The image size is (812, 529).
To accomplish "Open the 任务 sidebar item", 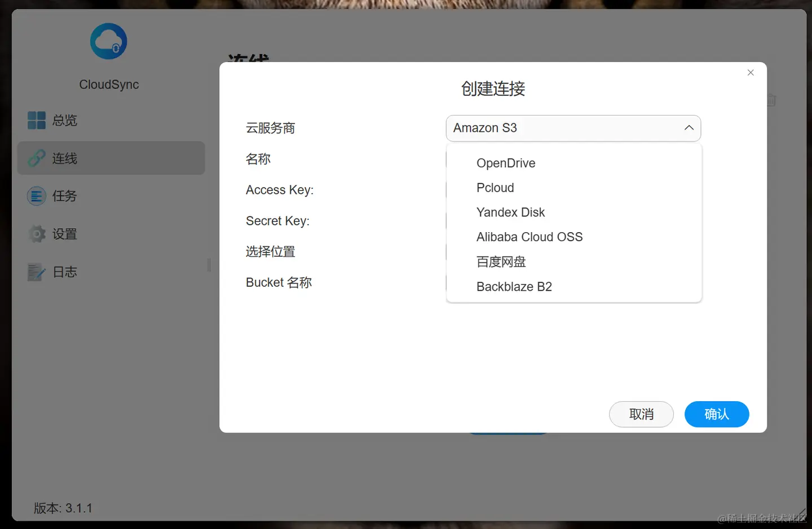I will point(111,195).
